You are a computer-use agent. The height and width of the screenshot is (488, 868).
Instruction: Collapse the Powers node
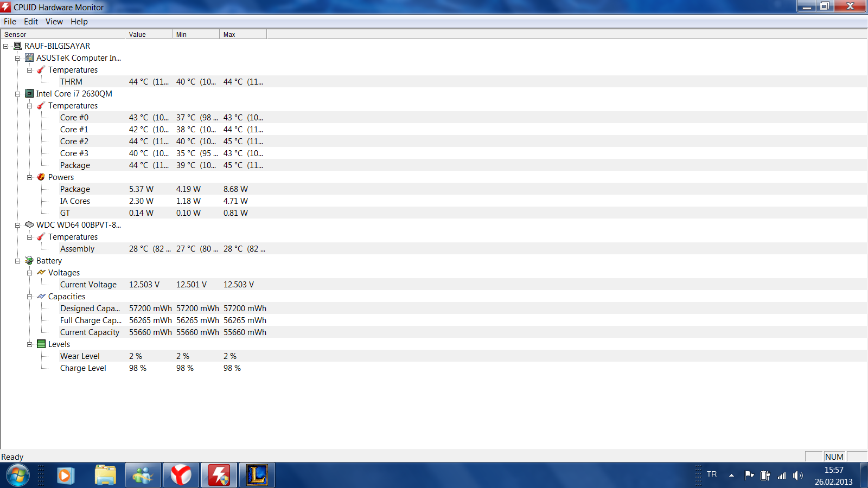point(30,177)
